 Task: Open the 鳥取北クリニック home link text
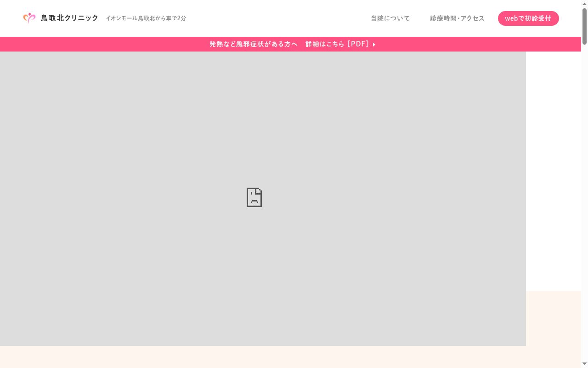[69, 18]
